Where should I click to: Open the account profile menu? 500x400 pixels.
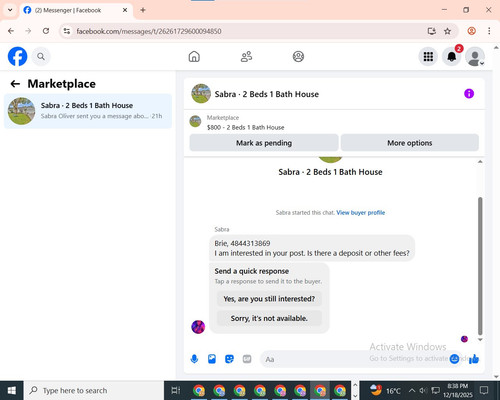pyautogui.click(x=475, y=56)
